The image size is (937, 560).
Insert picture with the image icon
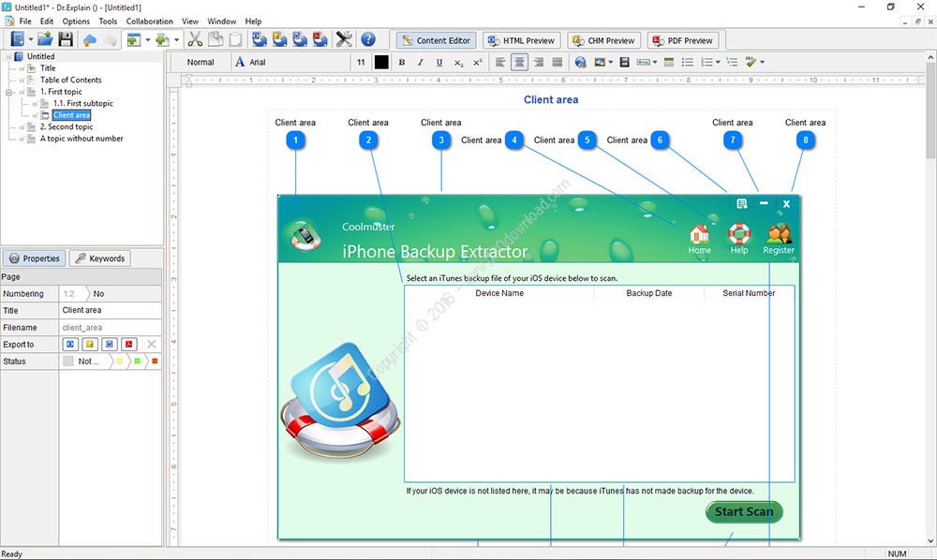pyautogui.click(x=600, y=62)
